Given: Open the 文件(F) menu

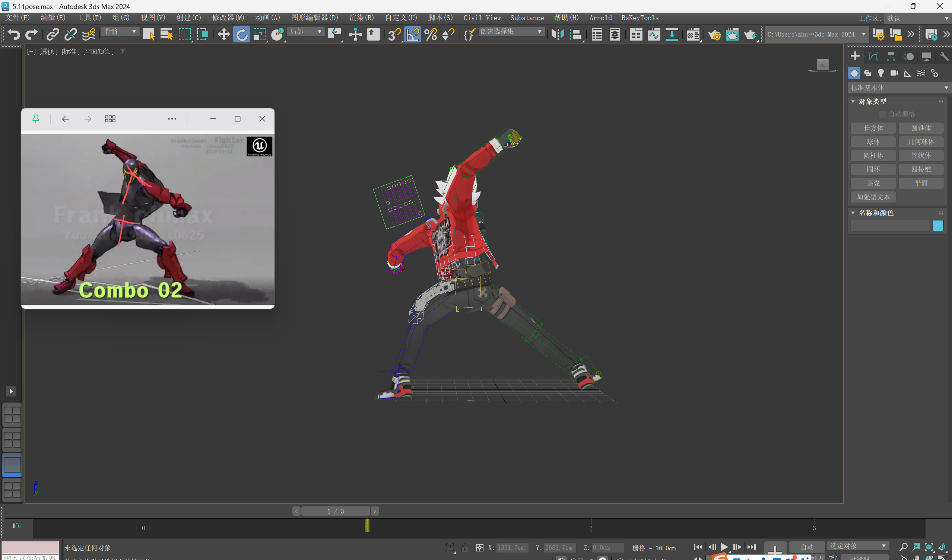Looking at the screenshot, I should (18, 18).
